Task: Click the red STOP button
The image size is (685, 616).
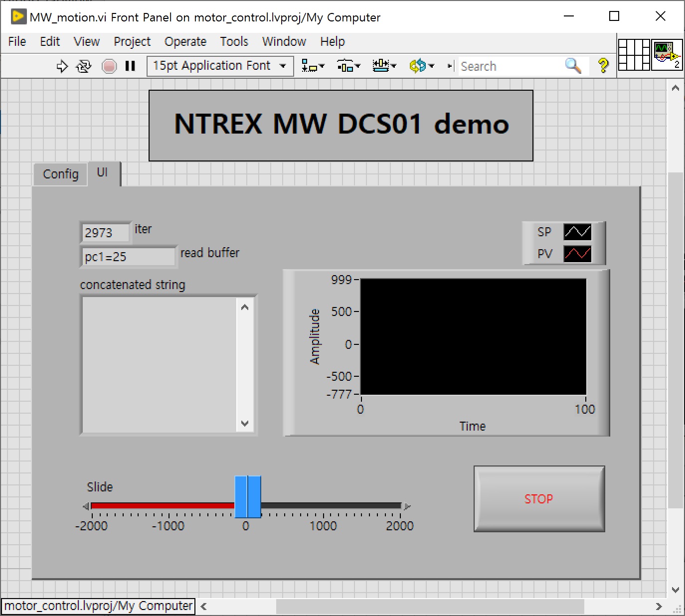Action: (x=539, y=499)
